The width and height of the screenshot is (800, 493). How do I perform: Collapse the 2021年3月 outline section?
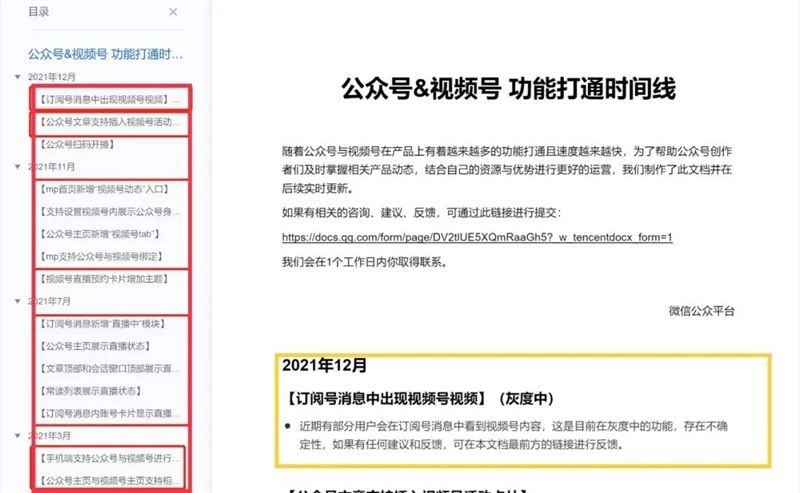point(17,436)
